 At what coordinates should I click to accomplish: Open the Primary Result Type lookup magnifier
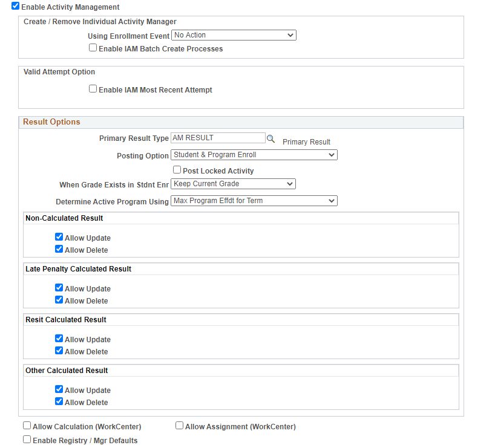click(270, 138)
